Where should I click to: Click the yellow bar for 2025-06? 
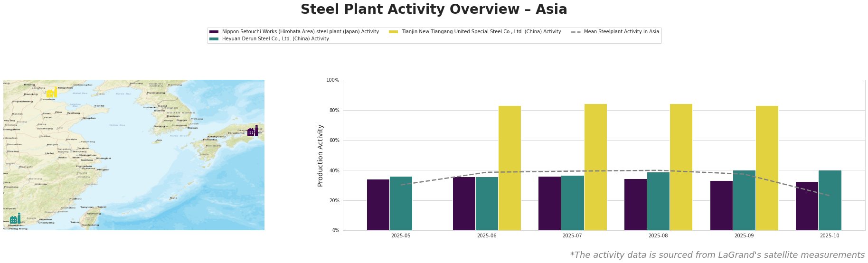[x=509, y=168]
